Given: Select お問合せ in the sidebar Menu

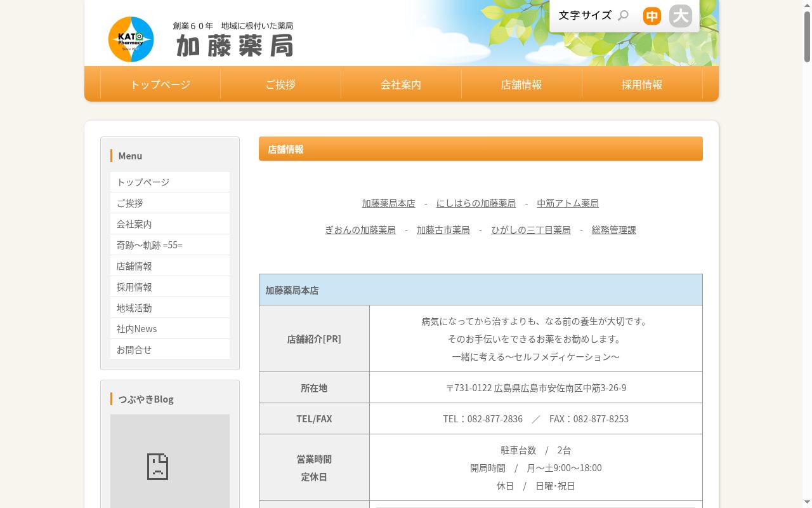Looking at the screenshot, I should [170, 350].
